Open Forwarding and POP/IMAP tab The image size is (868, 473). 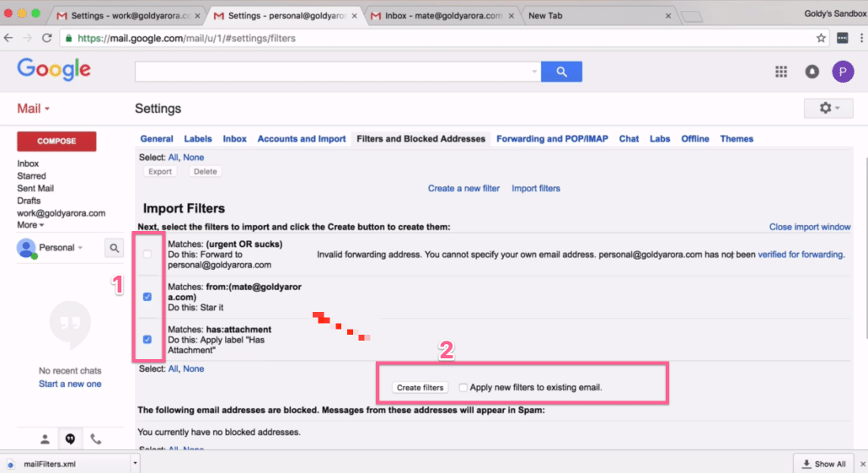(x=552, y=139)
